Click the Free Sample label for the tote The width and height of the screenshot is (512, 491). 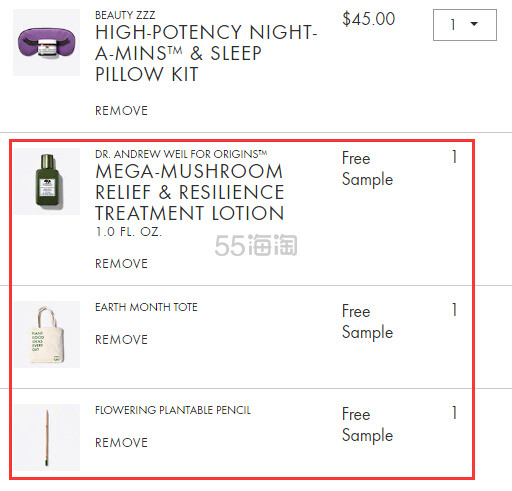point(368,322)
